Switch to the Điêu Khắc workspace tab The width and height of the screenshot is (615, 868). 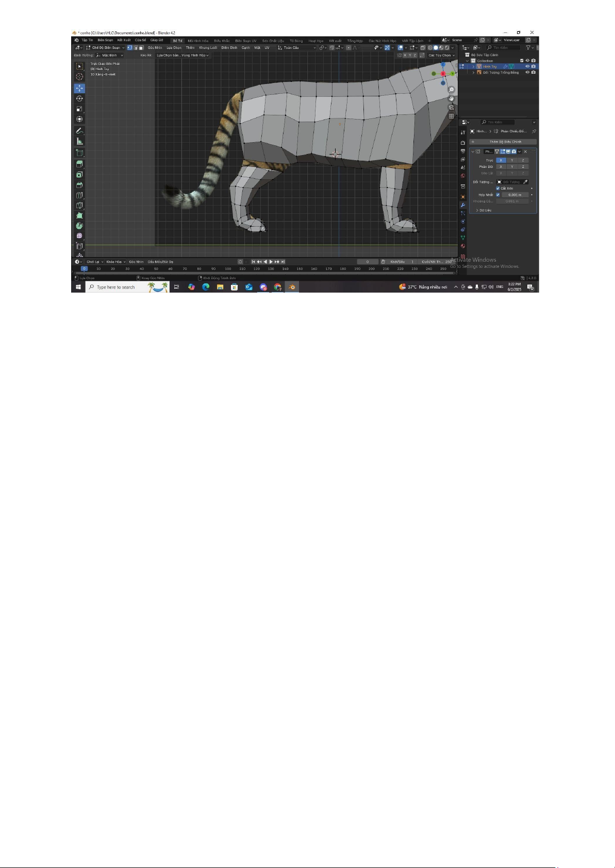coord(222,41)
